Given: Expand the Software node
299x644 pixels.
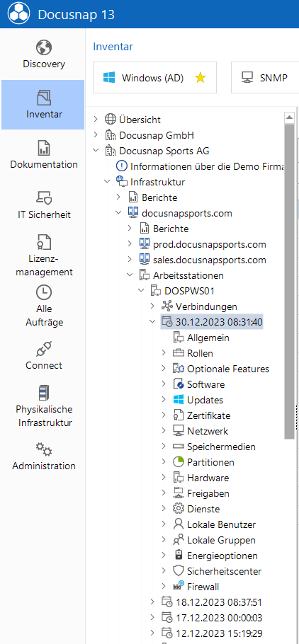Looking at the screenshot, I should click(x=164, y=384).
